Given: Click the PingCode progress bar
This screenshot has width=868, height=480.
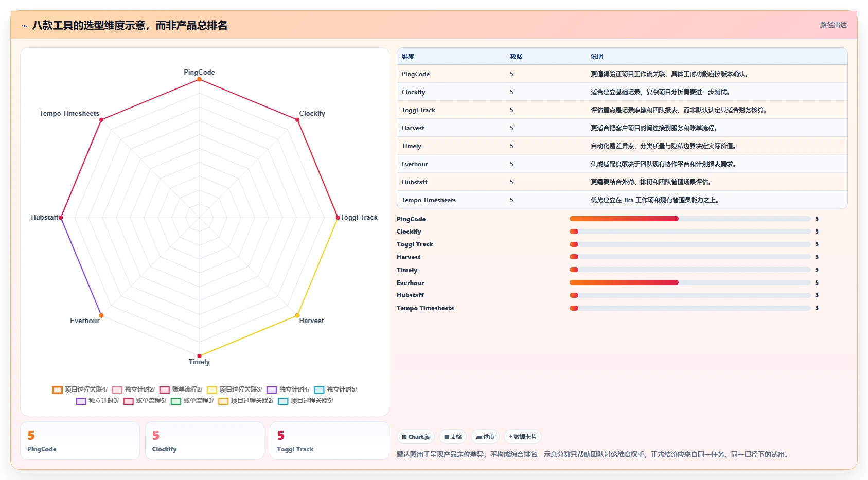Looking at the screenshot, I should (690, 219).
